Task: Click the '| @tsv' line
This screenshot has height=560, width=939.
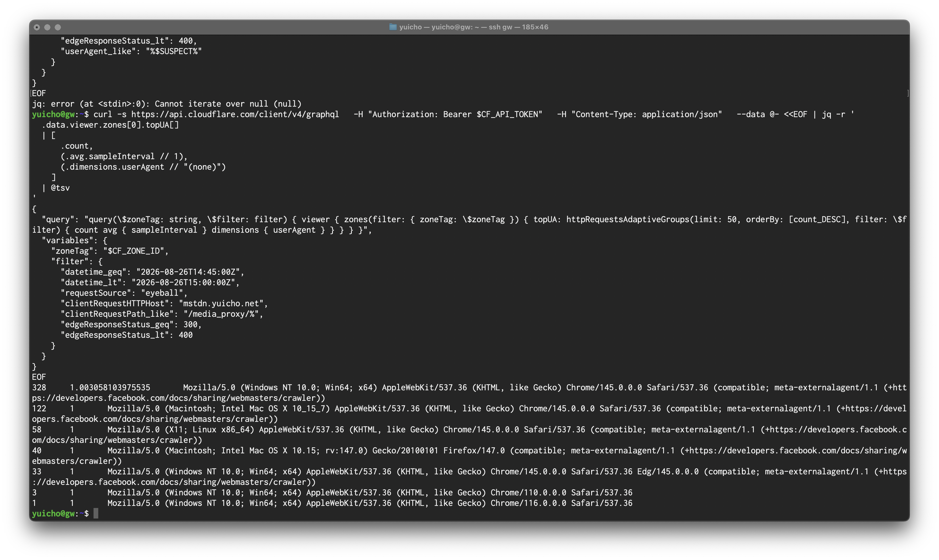Action: pyautogui.click(x=56, y=188)
